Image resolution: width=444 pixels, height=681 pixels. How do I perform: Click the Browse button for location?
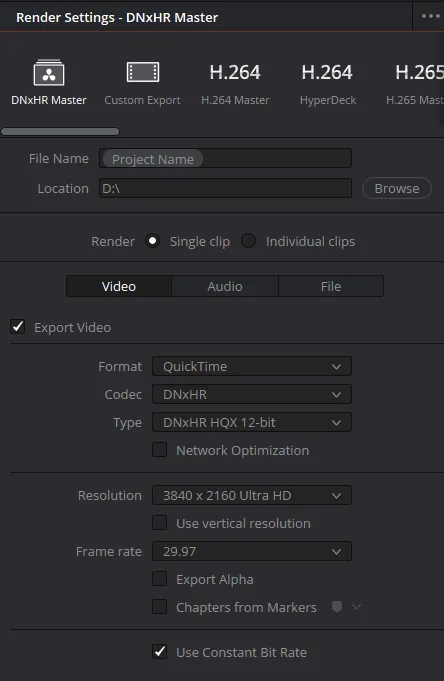[397, 188]
